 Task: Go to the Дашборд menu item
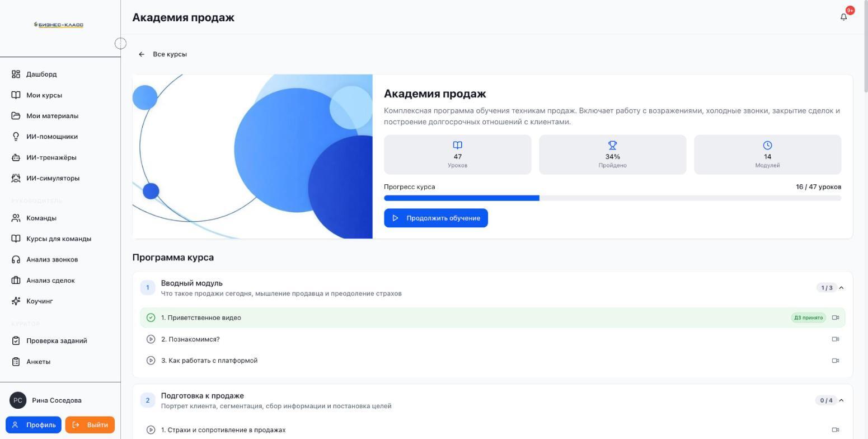coord(60,74)
